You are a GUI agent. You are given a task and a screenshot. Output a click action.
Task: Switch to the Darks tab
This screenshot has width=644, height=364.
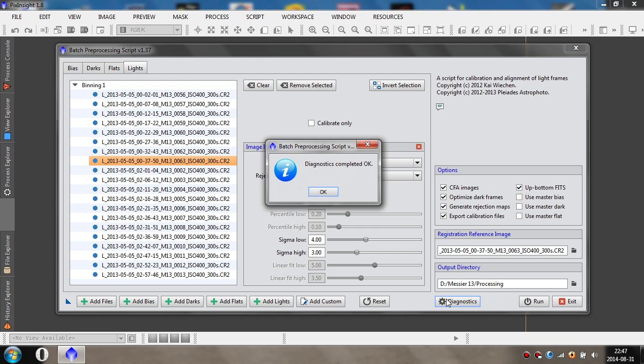pos(93,68)
